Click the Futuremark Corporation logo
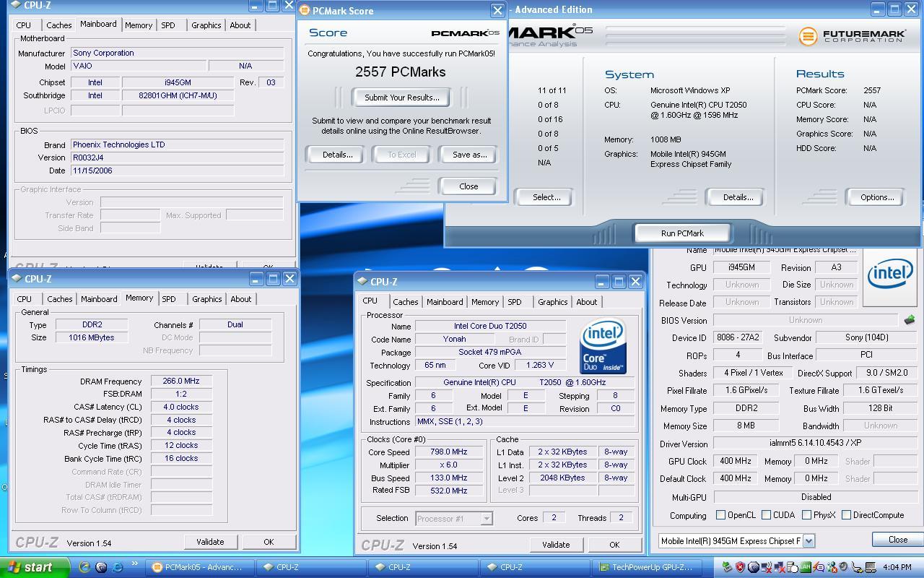The width and height of the screenshot is (924, 578). click(852, 35)
